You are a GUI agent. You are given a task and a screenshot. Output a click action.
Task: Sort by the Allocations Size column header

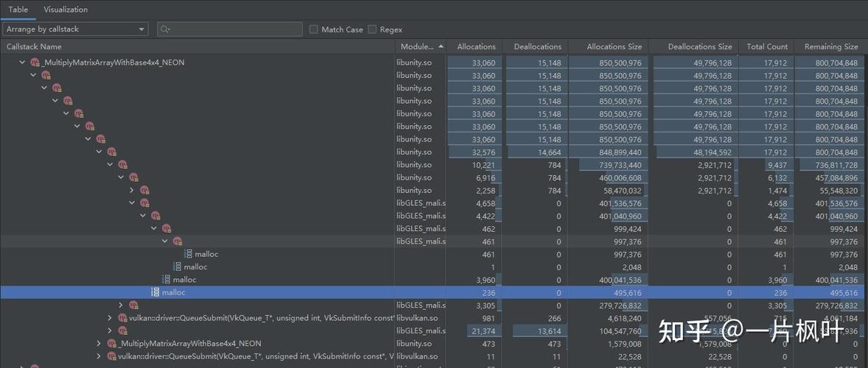point(614,46)
